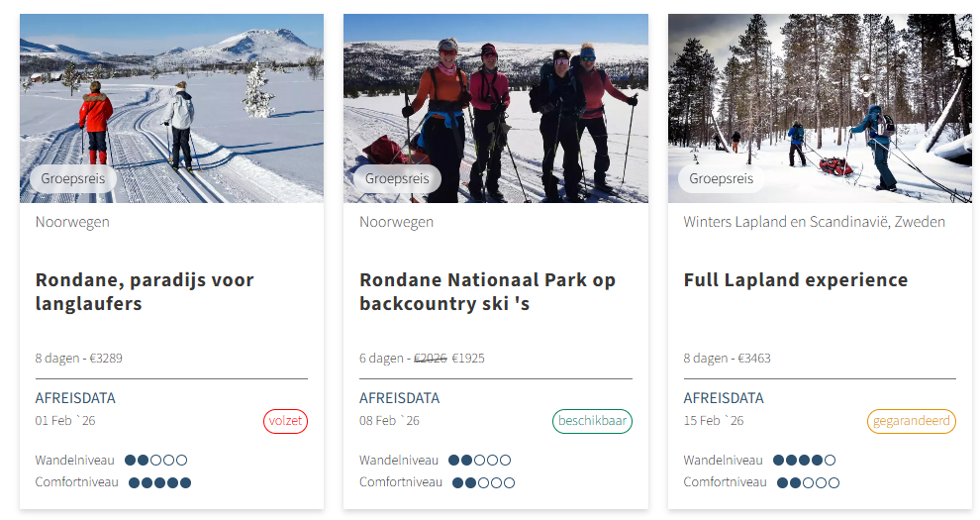This screenshot has height=520, width=980.
Task: Click Groepsreis tag on langlaufers card
Action: click(73, 179)
